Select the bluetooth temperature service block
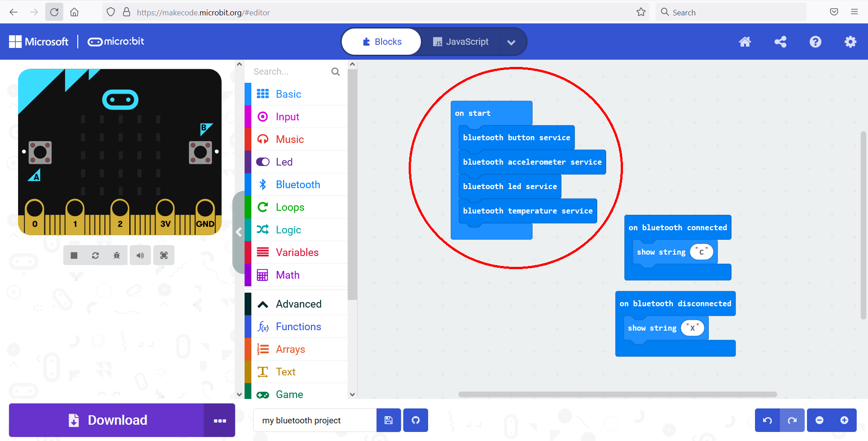The height and width of the screenshot is (441, 868). pos(528,211)
